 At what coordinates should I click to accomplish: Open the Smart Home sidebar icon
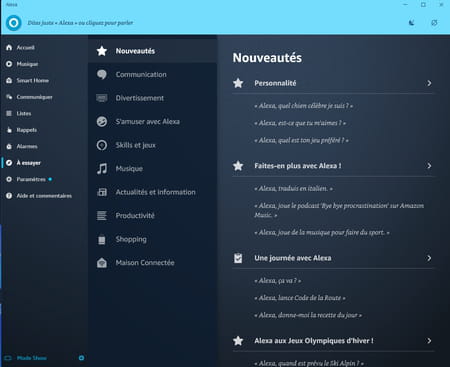[9, 80]
